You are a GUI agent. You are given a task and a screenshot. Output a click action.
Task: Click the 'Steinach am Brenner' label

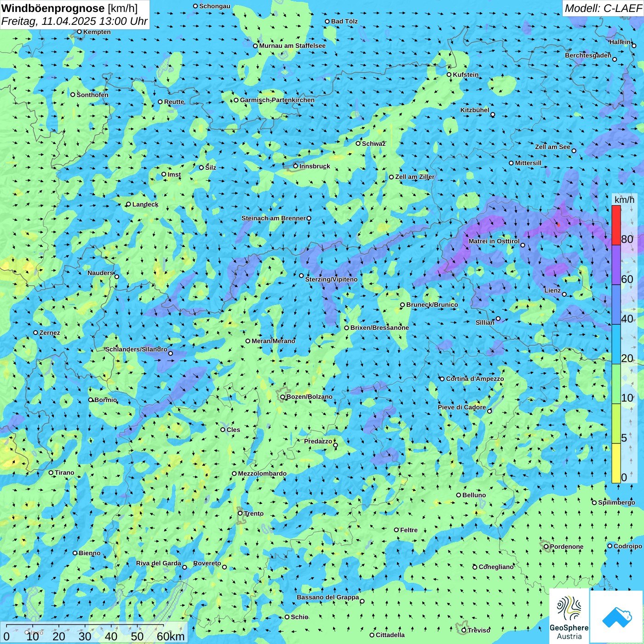[x=274, y=218]
